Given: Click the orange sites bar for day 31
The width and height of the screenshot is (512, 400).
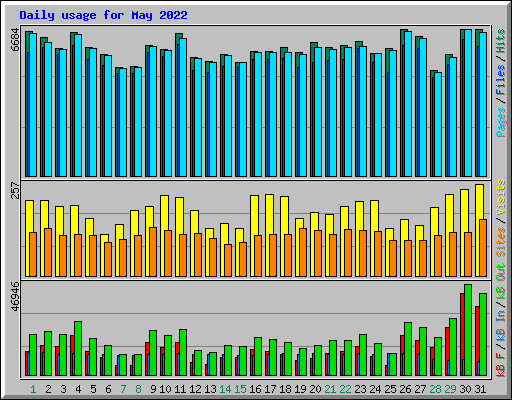Looking at the screenshot, I should point(483,248).
